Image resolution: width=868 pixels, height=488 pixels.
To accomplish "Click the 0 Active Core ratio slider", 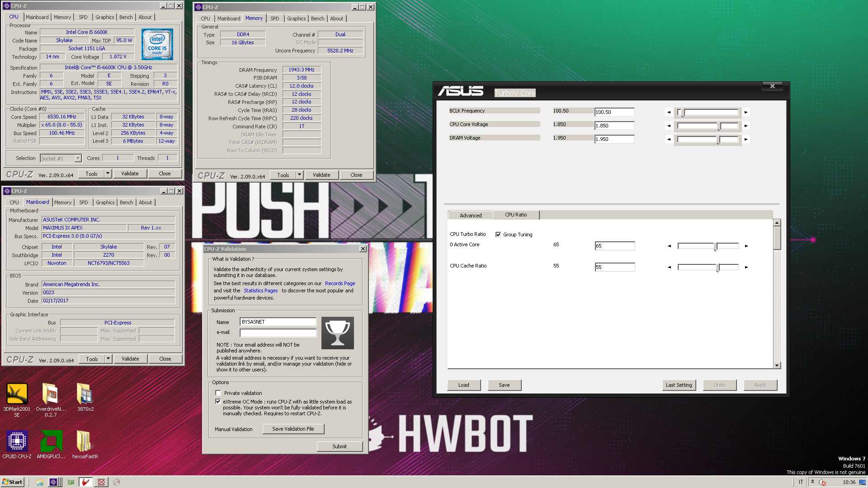I will pos(708,246).
